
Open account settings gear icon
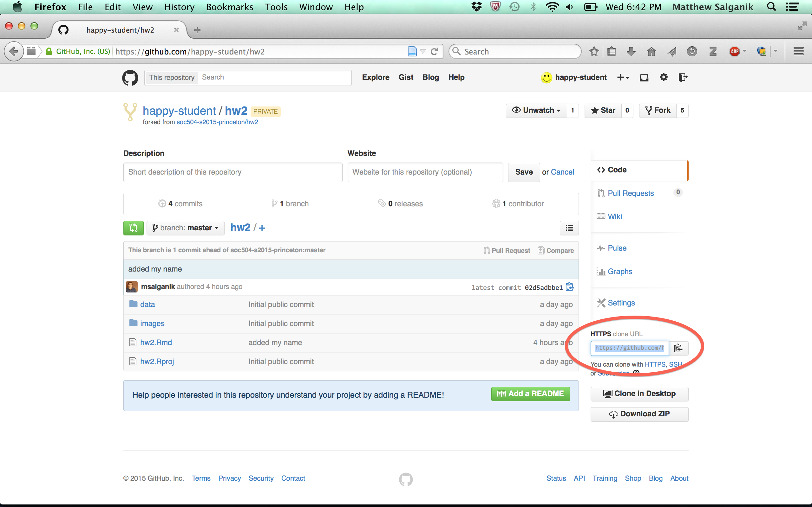(x=663, y=77)
